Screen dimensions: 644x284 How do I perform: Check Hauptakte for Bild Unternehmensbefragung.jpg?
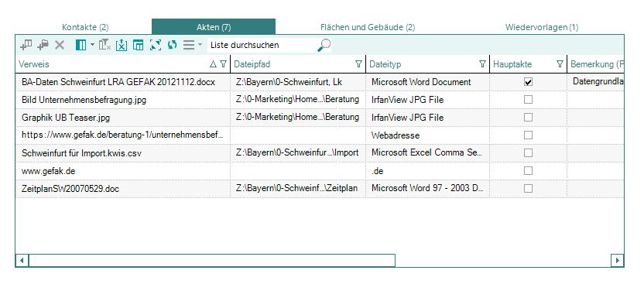[x=528, y=100]
